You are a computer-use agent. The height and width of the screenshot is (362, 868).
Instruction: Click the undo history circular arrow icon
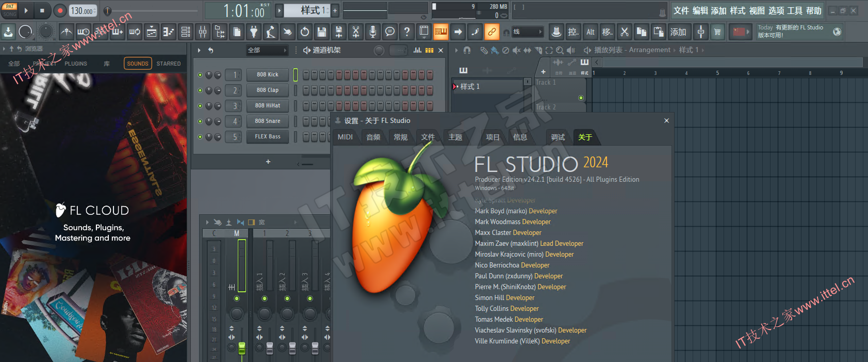pyautogui.click(x=305, y=32)
